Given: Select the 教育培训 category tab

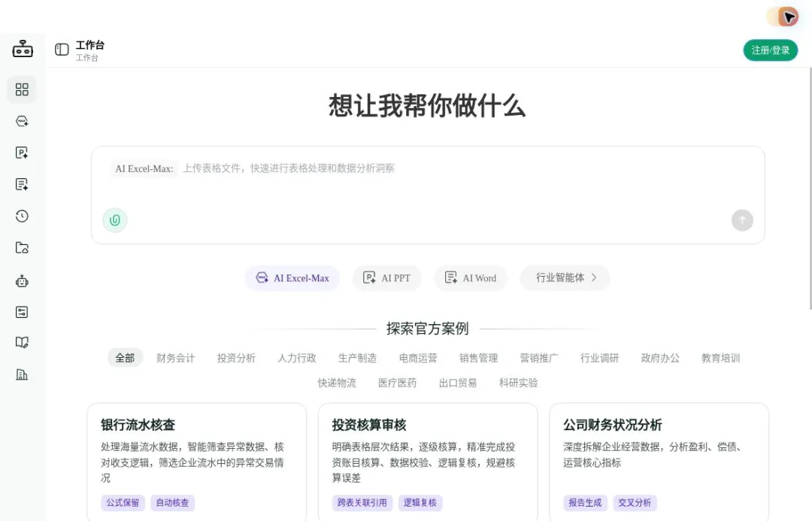Looking at the screenshot, I should tap(721, 358).
